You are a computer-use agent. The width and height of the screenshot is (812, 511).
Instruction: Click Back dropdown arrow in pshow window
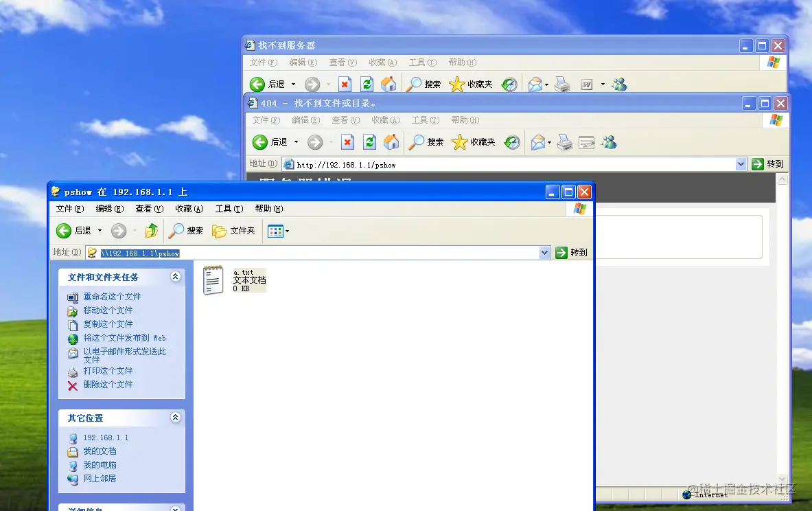click(100, 231)
